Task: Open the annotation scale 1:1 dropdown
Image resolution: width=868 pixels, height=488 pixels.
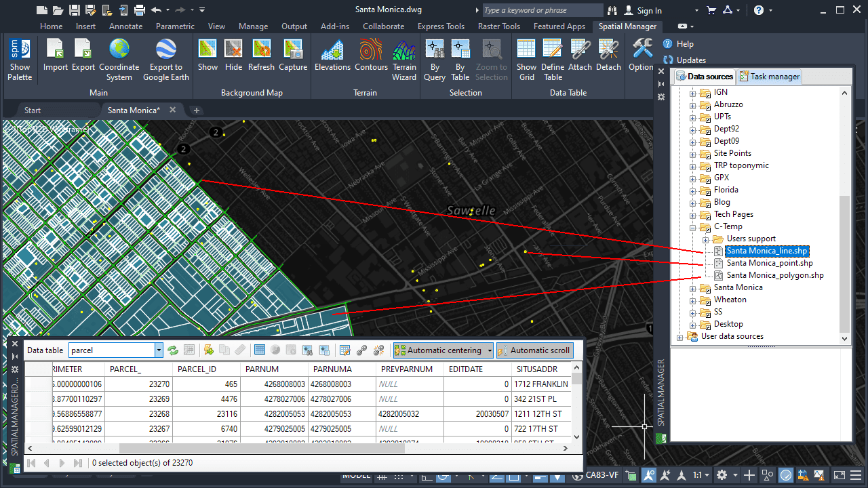Action: (x=703, y=475)
